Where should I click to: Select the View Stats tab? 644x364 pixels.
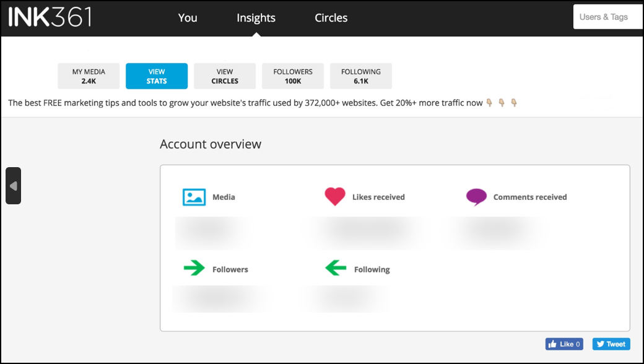157,76
